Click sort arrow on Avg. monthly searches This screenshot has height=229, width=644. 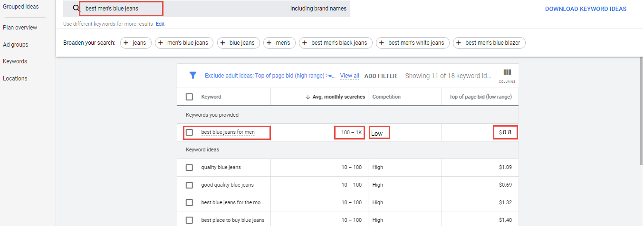[308, 97]
